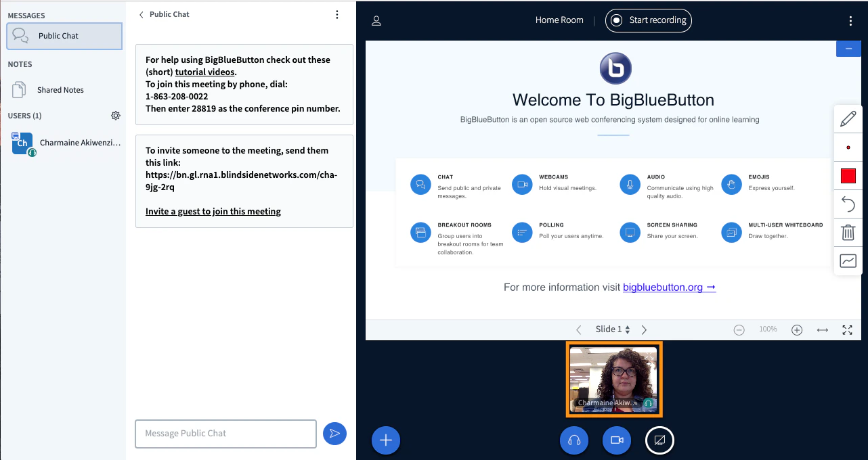Zoom in the presentation slide
868x460 pixels.
point(797,330)
